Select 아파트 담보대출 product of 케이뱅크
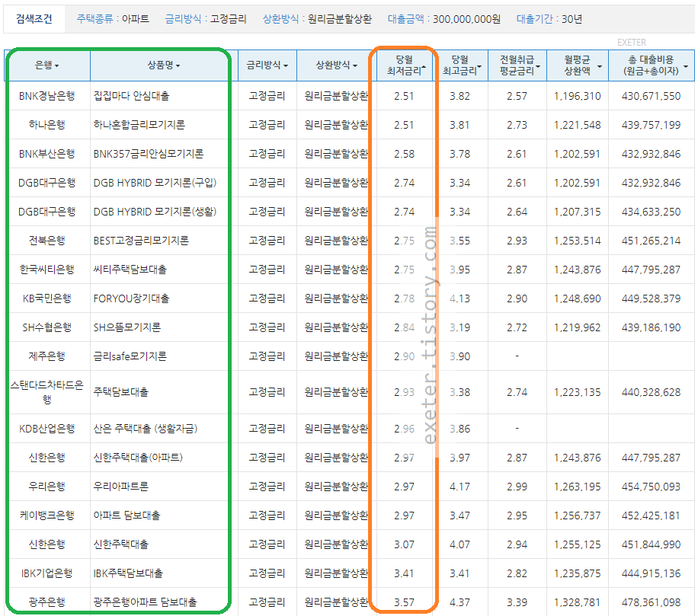The image size is (698, 616). [126, 515]
